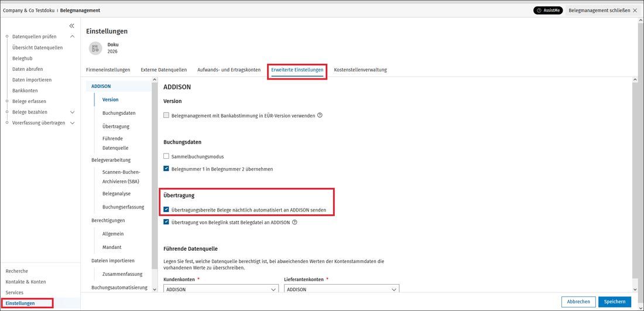Select Berechtigungen in settings navigation

point(108,220)
